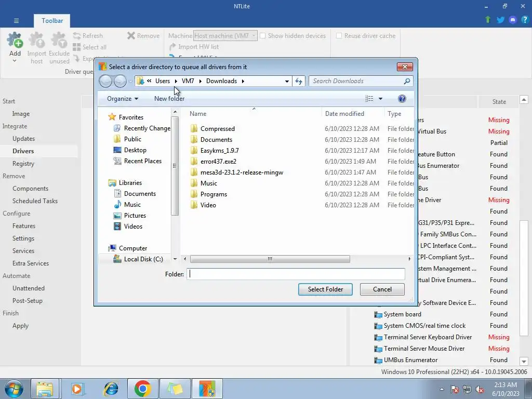The height and width of the screenshot is (399, 532).
Task: Click the Remove X icon
Action: (131, 36)
